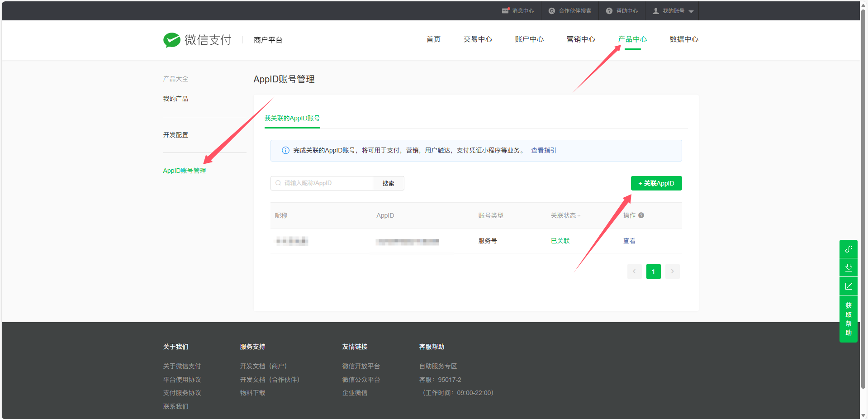The height and width of the screenshot is (419, 868).
Task: Click the 关联AppID button
Action: click(x=656, y=183)
